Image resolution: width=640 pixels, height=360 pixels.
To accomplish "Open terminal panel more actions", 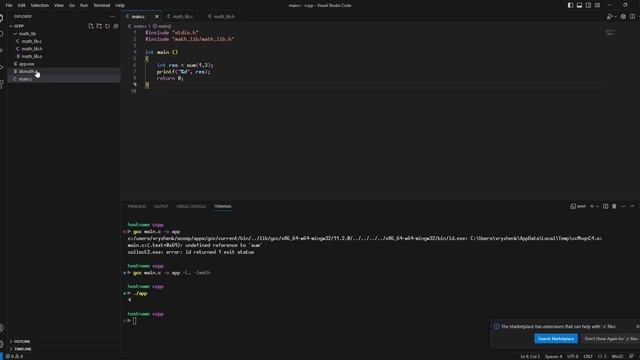I will (623, 206).
